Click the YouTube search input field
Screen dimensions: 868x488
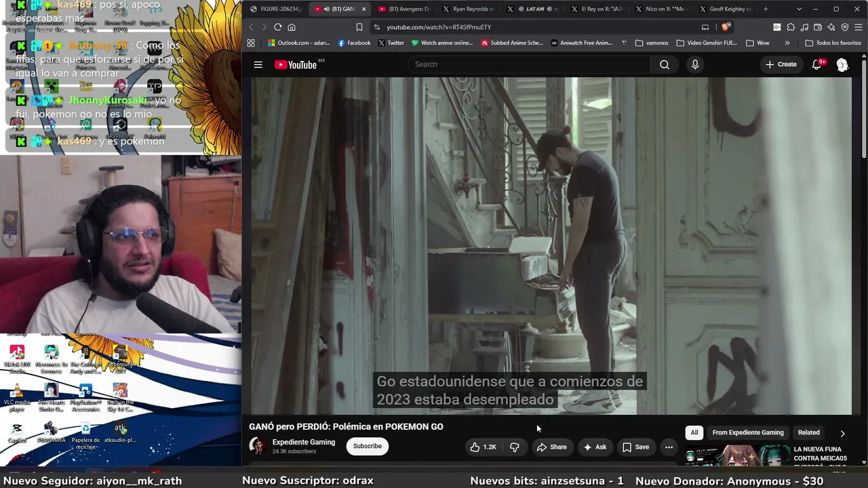coord(529,64)
